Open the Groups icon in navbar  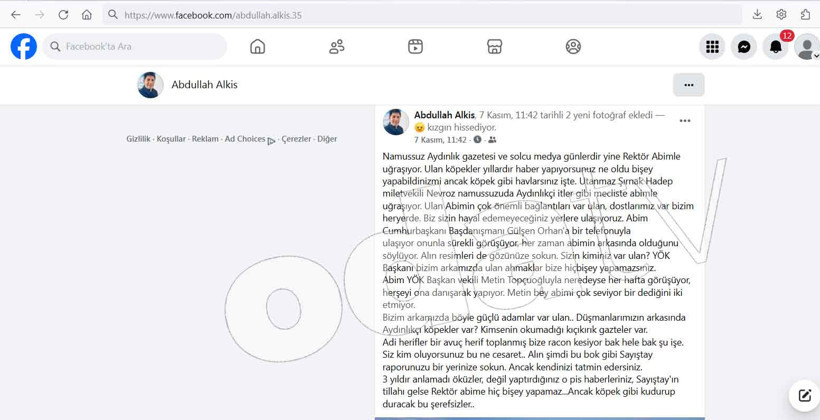point(573,47)
